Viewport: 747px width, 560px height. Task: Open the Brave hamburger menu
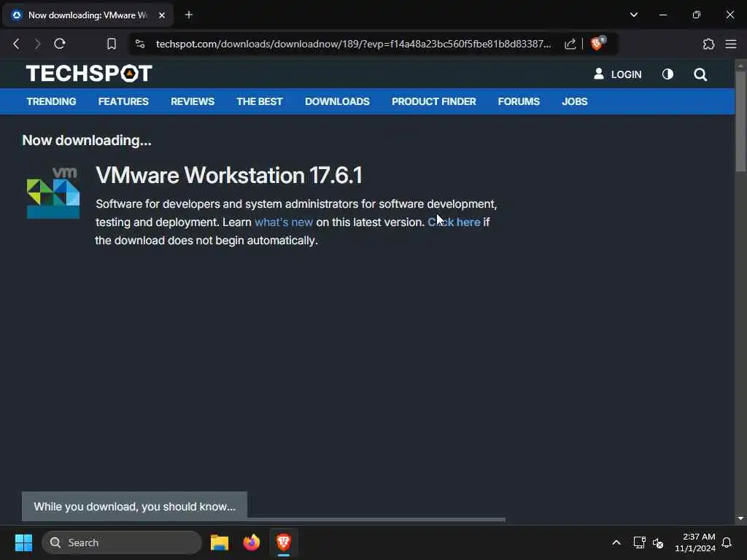click(x=731, y=44)
